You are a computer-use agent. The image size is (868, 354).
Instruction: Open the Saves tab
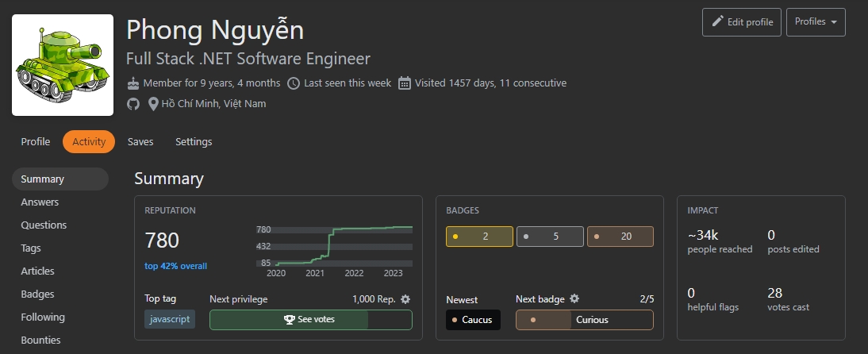pos(140,142)
